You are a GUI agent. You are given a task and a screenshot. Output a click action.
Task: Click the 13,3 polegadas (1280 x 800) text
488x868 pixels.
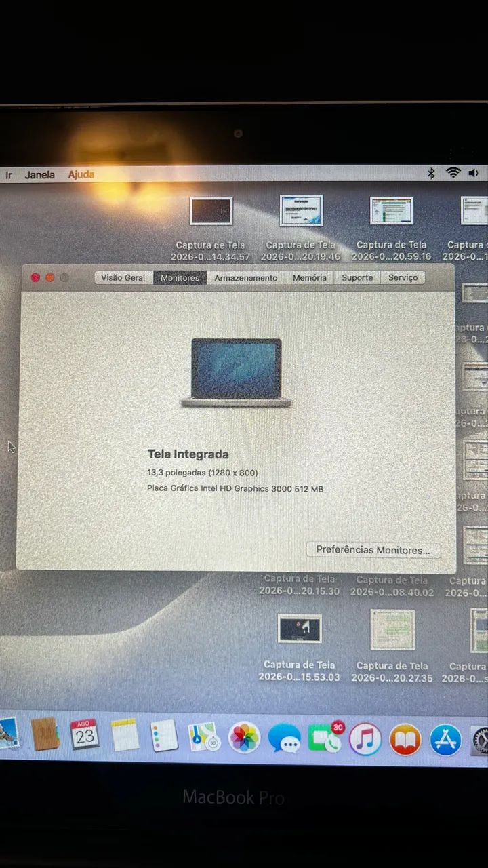point(203,472)
